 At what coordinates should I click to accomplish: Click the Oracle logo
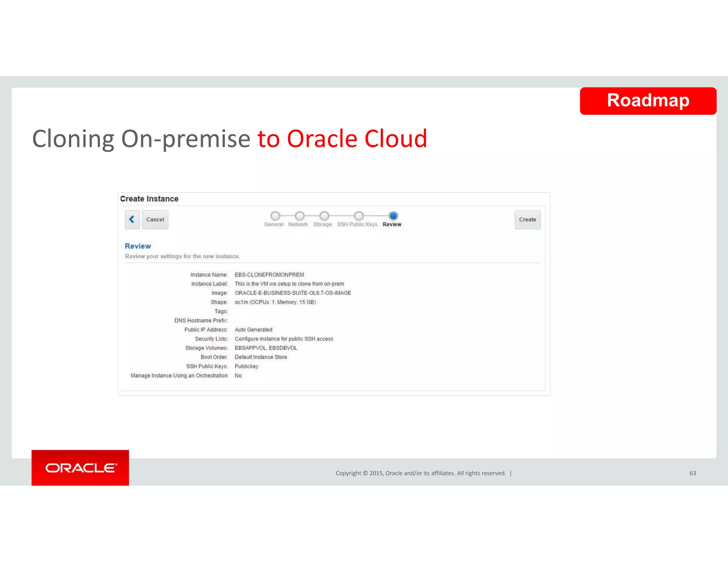click(x=80, y=468)
